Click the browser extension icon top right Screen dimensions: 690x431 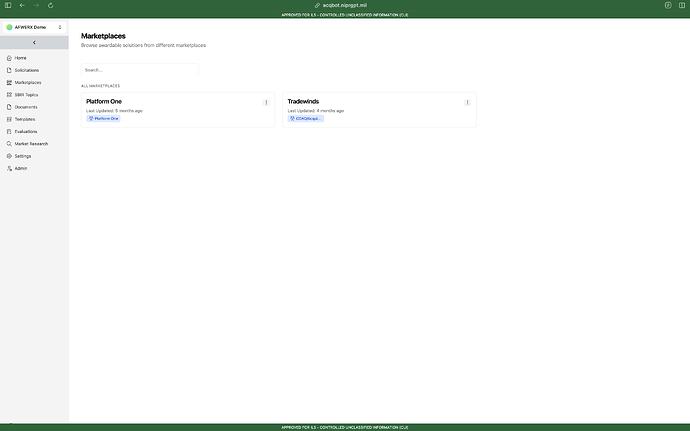click(x=668, y=5)
